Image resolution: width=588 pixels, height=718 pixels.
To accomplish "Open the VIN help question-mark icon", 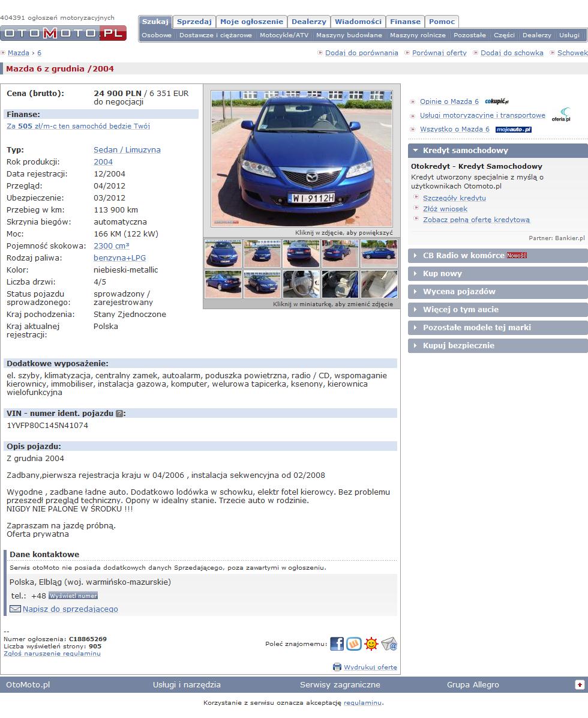I will (x=119, y=414).
